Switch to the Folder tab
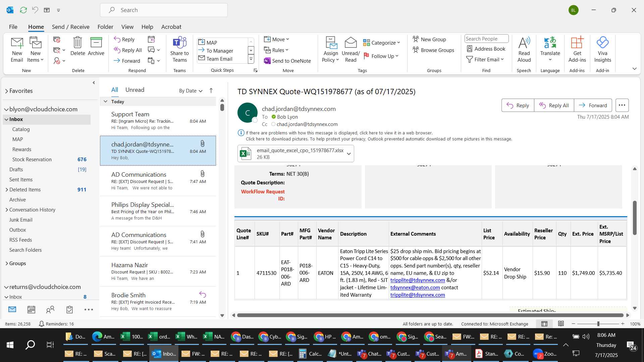 pos(105,27)
